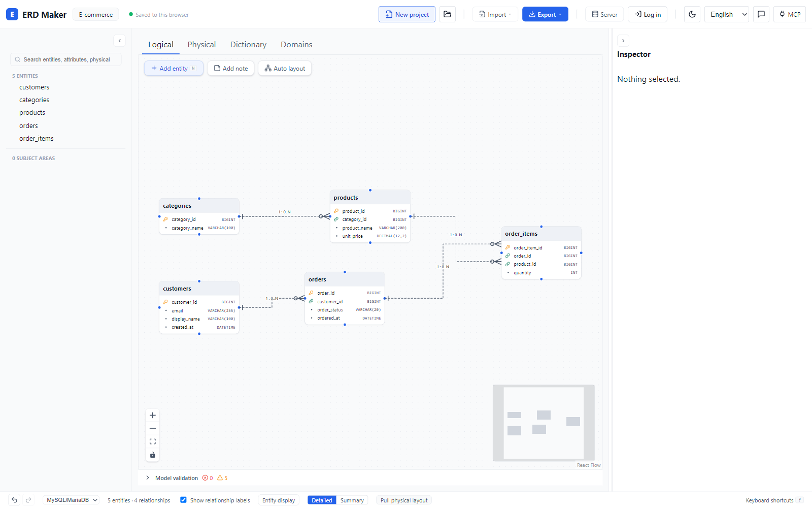Select orders in the entity list
The height and width of the screenshot is (508, 812).
click(29, 126)
